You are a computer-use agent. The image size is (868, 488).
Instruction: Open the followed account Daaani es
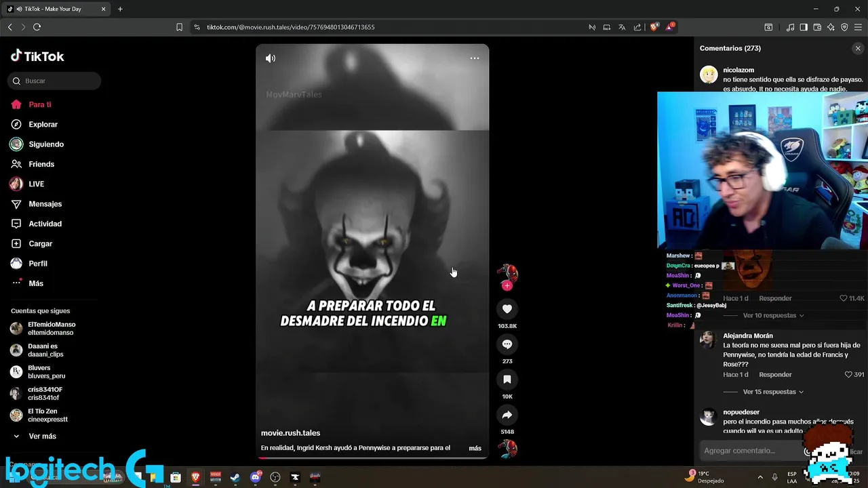pyautogui.click(x=37, y=350)
